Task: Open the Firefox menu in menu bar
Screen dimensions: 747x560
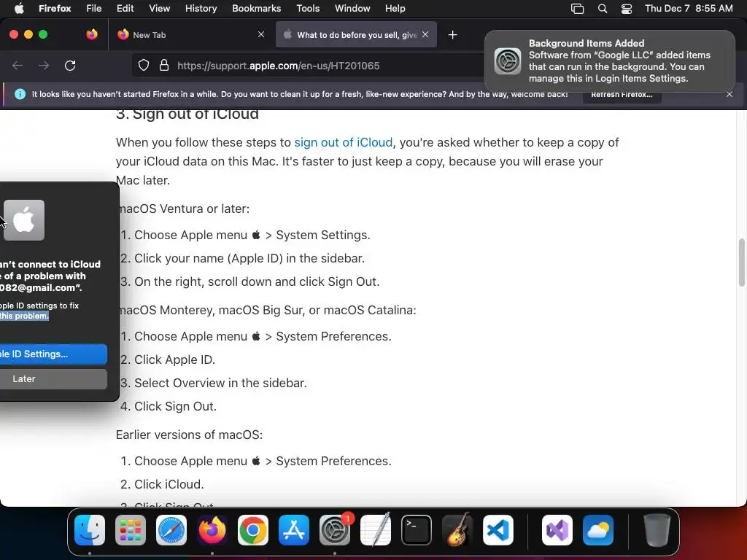Action: coord(55,9)
